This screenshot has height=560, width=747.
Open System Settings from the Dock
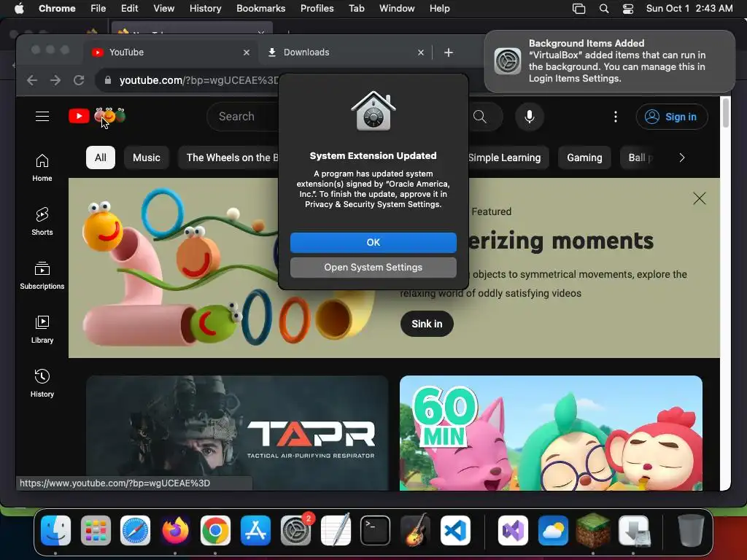point(296,531)
